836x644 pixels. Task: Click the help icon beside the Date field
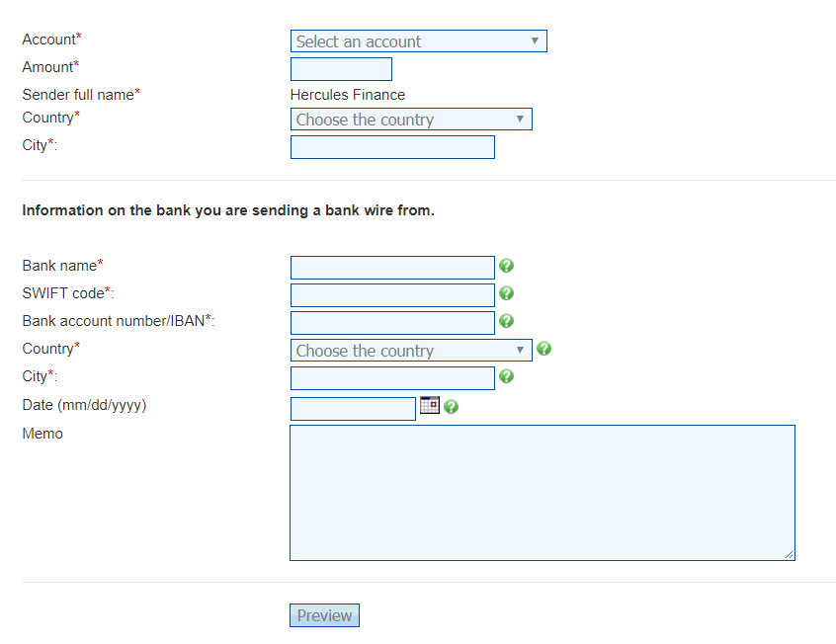tap(452, 406)
